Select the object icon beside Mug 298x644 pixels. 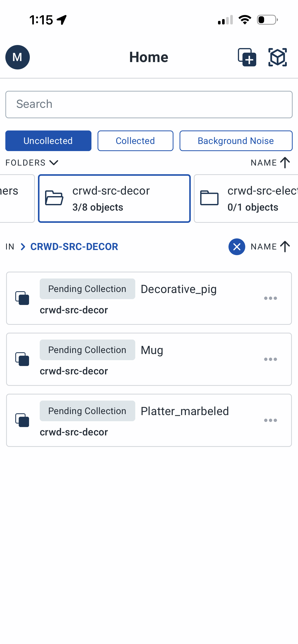pyautogui.click(x=22, y=359)
